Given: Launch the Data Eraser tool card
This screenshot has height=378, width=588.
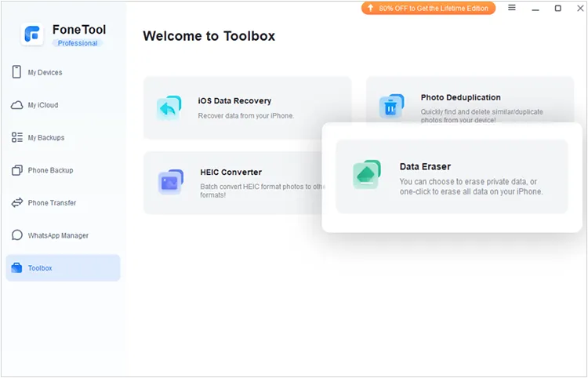Looking at the screenshot, I should (x=452, y=176).
